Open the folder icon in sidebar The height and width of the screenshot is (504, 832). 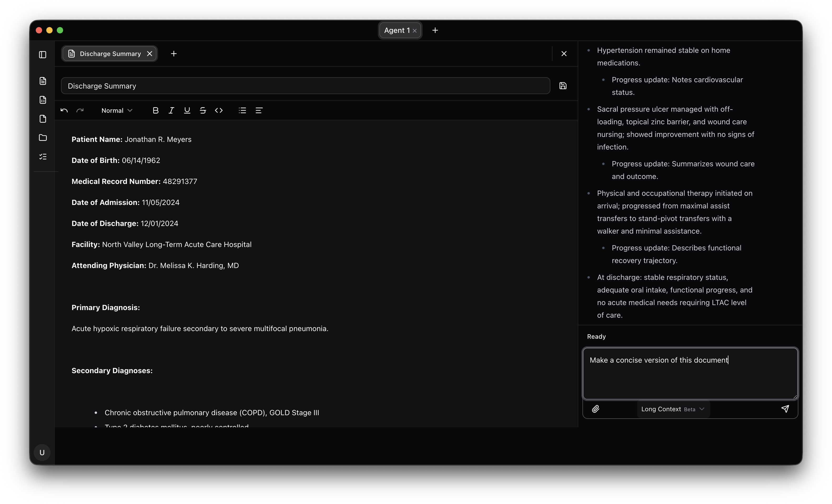click(43, 138)
